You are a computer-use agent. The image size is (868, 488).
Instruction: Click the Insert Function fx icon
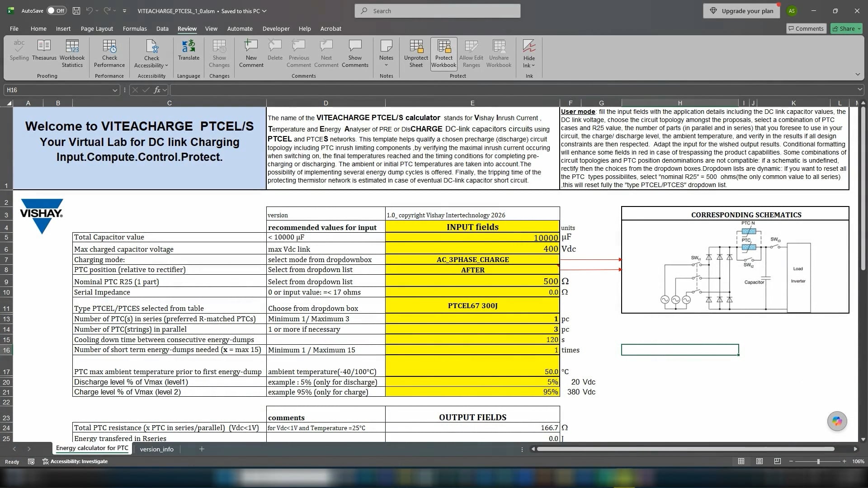157,90
